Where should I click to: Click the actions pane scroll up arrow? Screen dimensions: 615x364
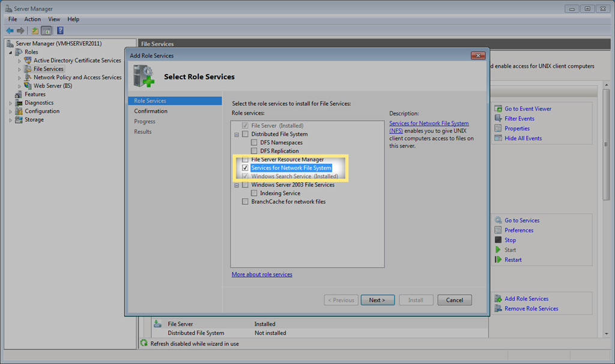point(607,85)
